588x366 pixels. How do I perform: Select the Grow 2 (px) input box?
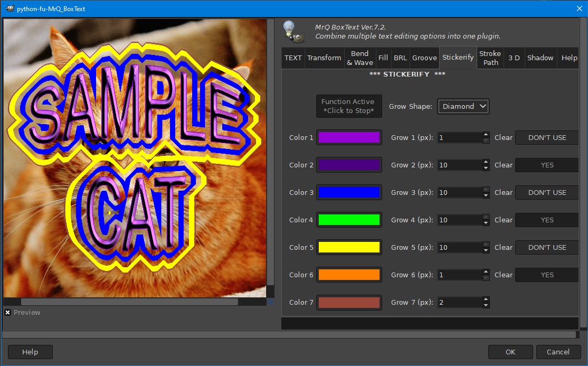tap(460, 165)
